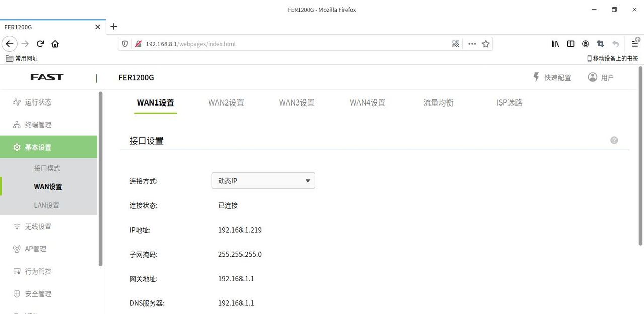Image resolution: width=644 pixels, height=314 pixels.
Task: Click the AP管理 sidebar icon
Action: click(17, 249)
